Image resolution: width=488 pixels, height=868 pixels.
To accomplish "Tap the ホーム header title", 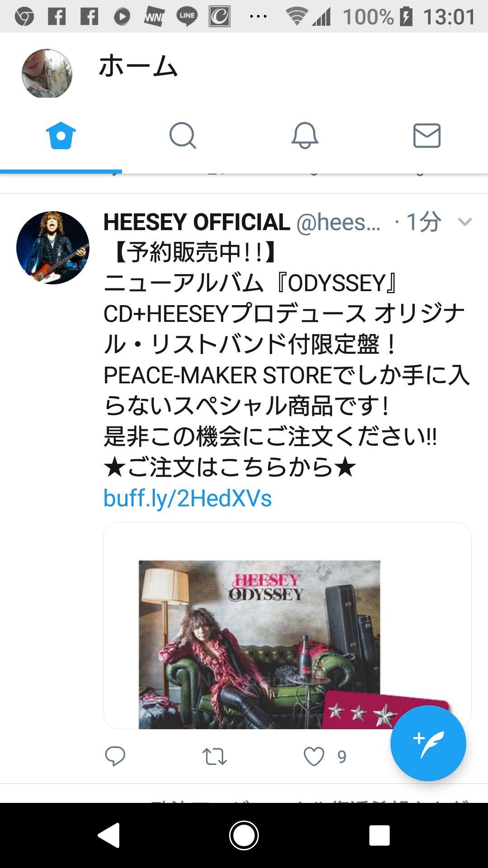I will point(138,66).
